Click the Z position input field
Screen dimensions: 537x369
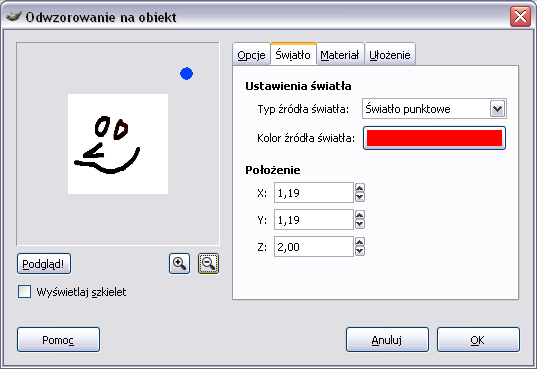[313, 247]
